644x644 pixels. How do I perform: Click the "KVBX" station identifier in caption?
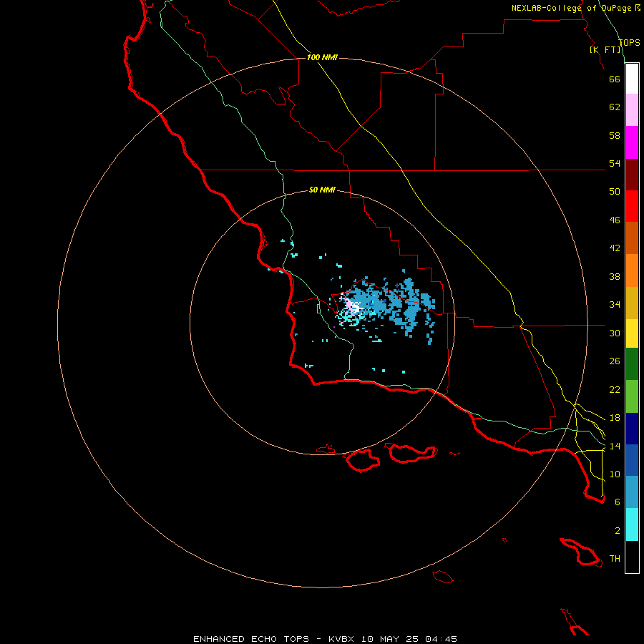pyautogui.click(x=341, y=639)
